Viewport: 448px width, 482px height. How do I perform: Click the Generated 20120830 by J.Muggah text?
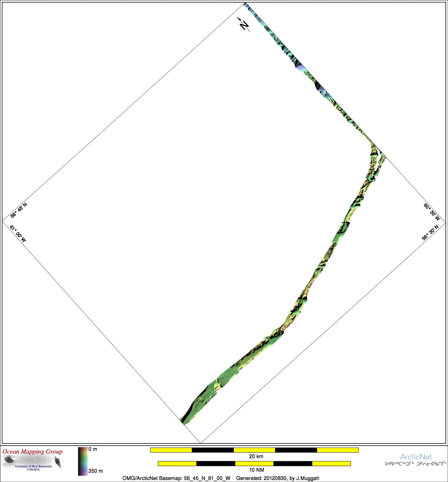278,478
